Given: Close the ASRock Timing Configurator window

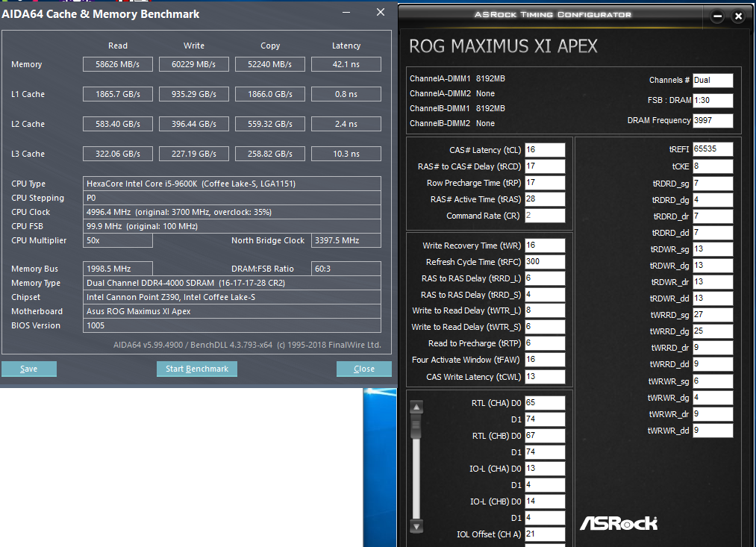Looking at the screenshot, I should [x=738, y=16].
